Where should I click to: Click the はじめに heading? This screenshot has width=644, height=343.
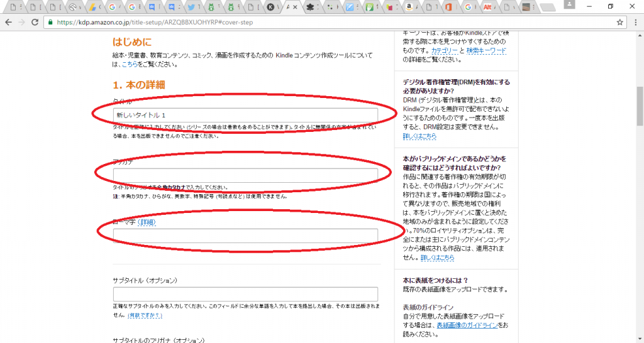(x=132, y=42)
